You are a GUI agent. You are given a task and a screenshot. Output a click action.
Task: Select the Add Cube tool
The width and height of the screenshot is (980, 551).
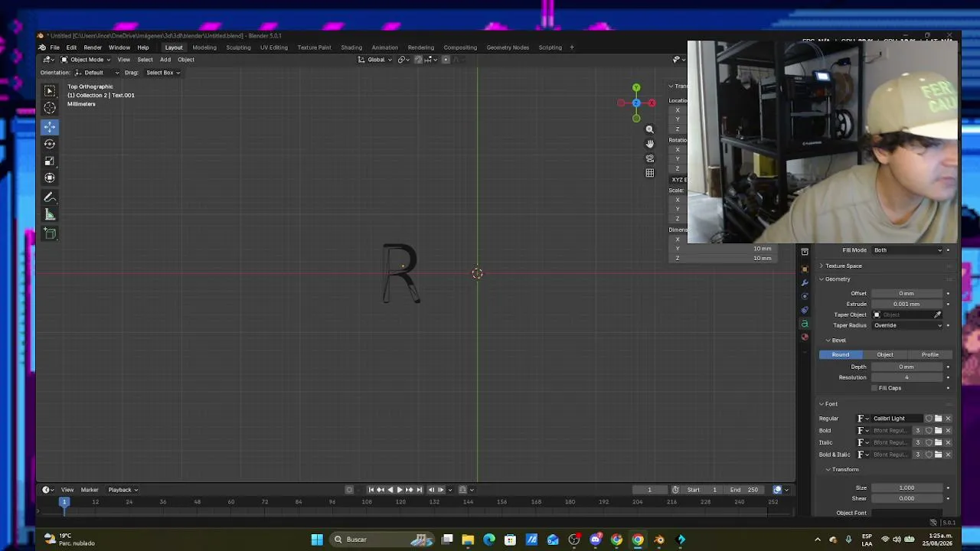pyautogui.click(x=50, y=233)
